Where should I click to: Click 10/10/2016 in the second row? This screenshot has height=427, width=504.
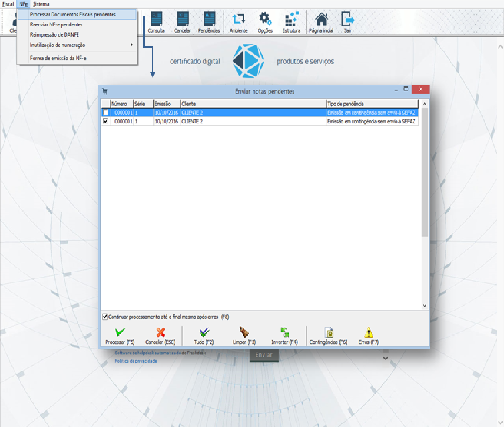166,121
